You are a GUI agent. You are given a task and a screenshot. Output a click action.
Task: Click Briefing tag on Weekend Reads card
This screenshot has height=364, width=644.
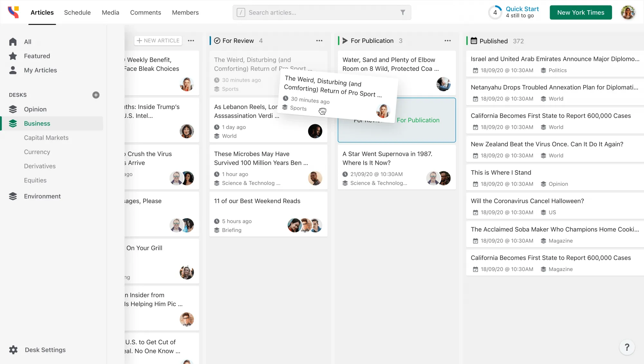pos(228,230)
